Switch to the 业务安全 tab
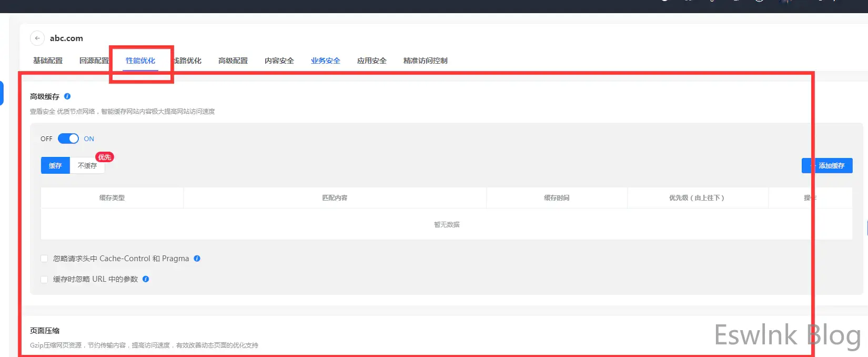This screenshot has height=357, width=868. pyautogui.click(x=326, y=61)
